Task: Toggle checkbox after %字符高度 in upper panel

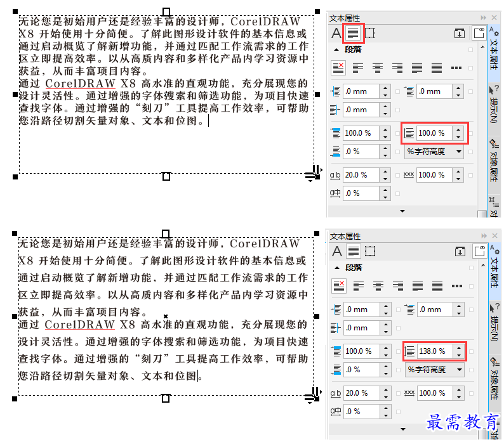Action: (470, 152)
